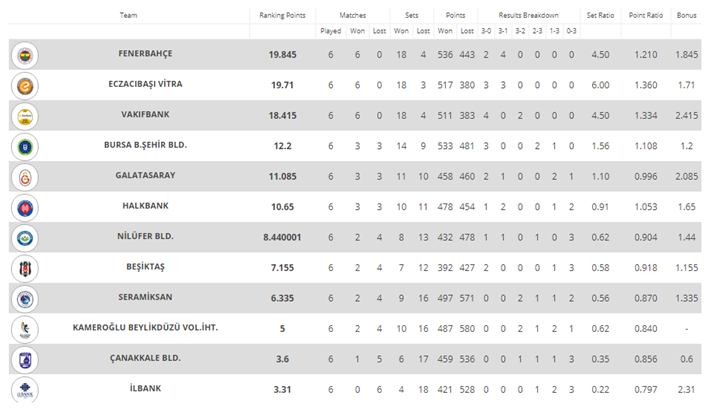Image resolution: width=710 pixels, height=411 pixels.
Task: Click the Point Ratio column header
Action: coord(646,15)
